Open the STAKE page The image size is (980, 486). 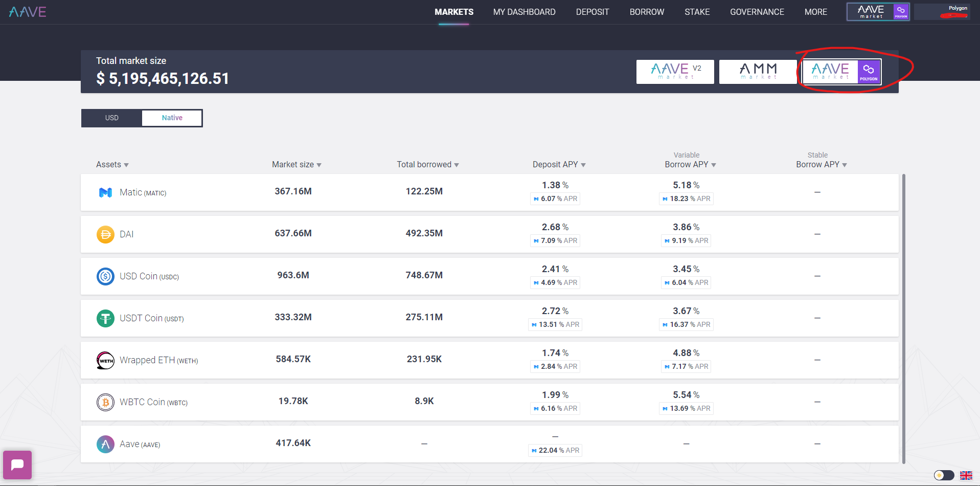[x=697, y=12]
